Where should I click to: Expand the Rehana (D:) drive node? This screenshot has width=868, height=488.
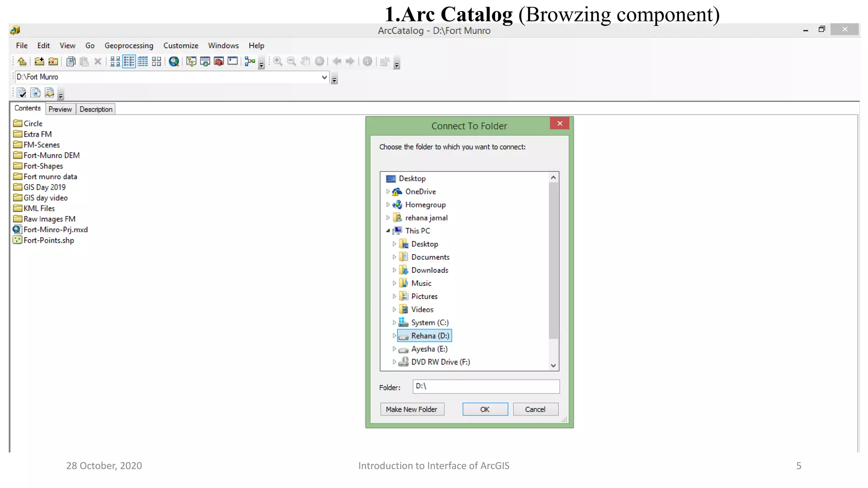point(394,336)
